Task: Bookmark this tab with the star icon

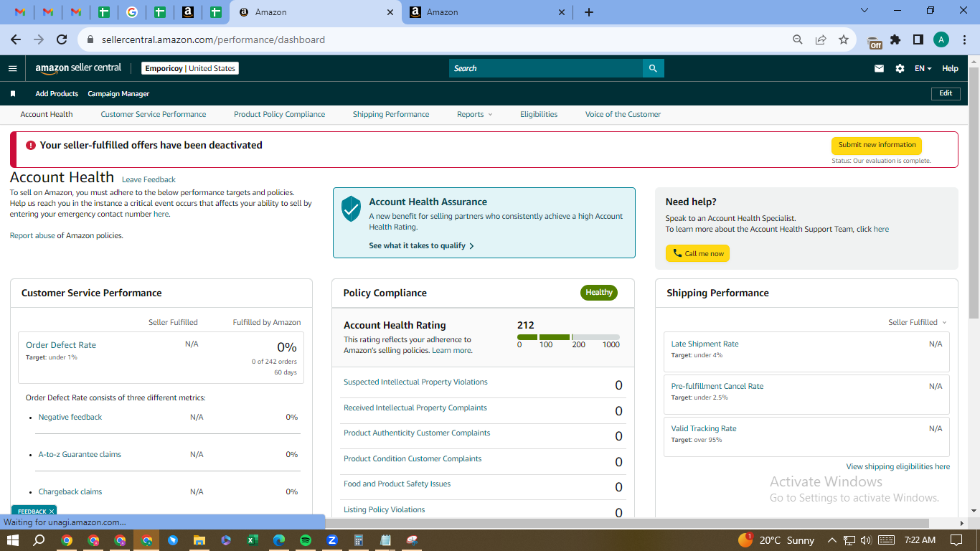Action: 844,39
